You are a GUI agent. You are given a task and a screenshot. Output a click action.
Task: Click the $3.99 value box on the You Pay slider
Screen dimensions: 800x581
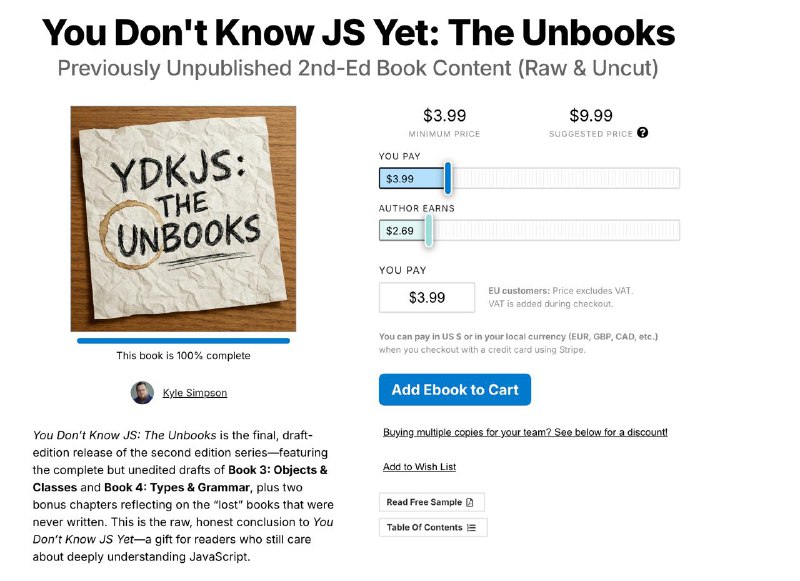pos(411,179)
